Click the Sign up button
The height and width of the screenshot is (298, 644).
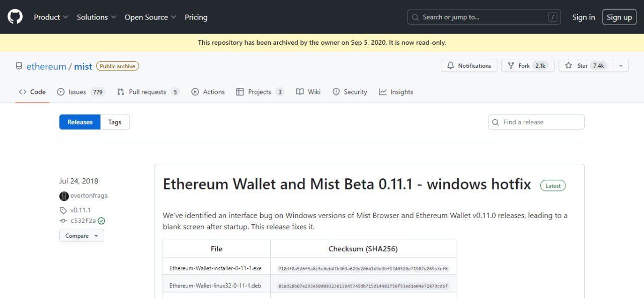coord(619,17)
